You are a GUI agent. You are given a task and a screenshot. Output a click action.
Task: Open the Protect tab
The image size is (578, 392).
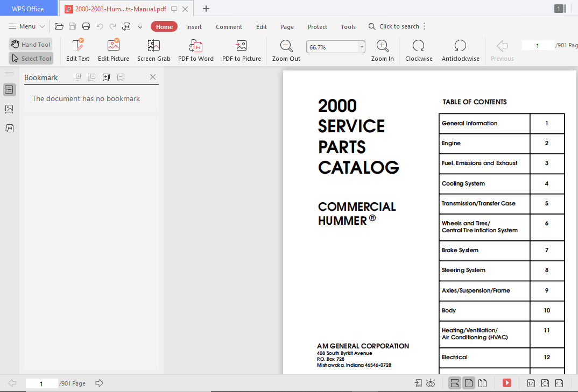click(x=318, y=27)
